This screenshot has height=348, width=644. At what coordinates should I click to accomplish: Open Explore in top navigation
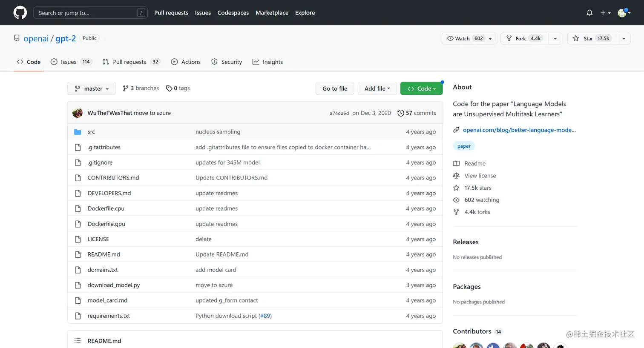[x=305, y=13]
